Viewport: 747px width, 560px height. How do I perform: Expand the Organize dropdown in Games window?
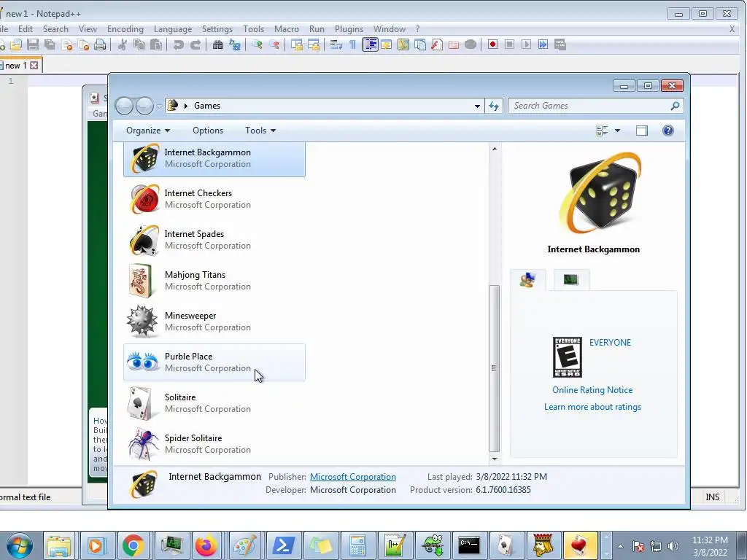pos(147,131)
